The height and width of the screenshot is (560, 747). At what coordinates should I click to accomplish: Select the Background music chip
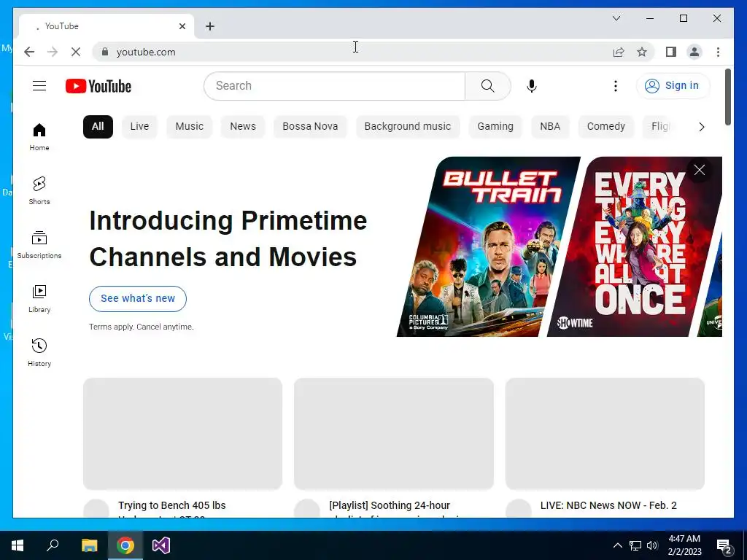tap(408, 127)
